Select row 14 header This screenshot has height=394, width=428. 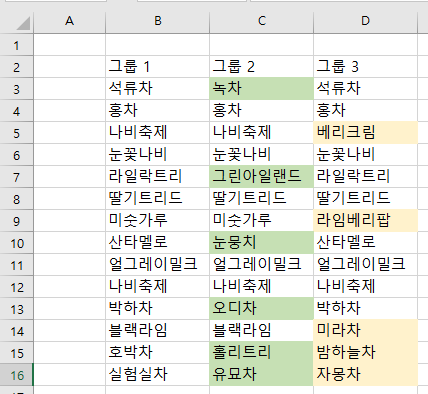pos(16,331)
